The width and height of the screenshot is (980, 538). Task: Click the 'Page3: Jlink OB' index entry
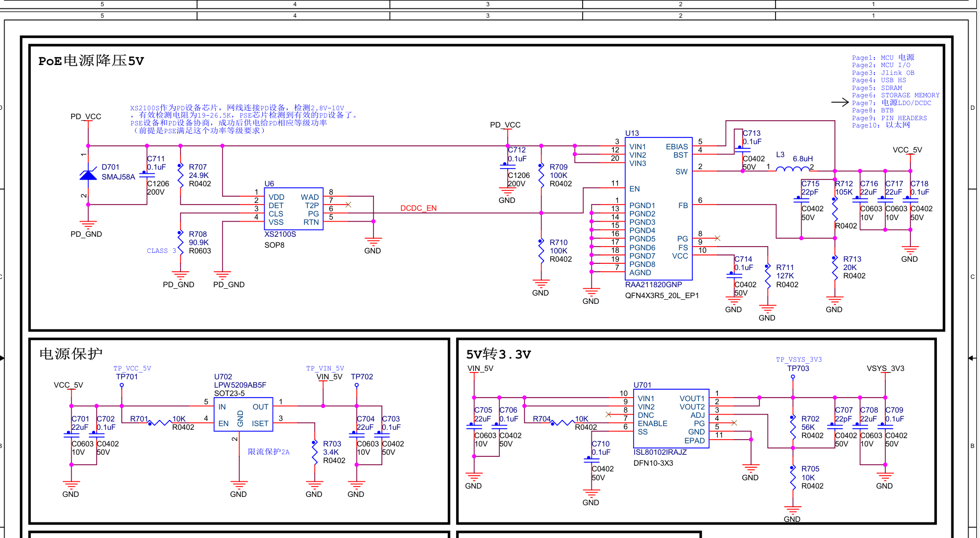[x=883, y=73]
